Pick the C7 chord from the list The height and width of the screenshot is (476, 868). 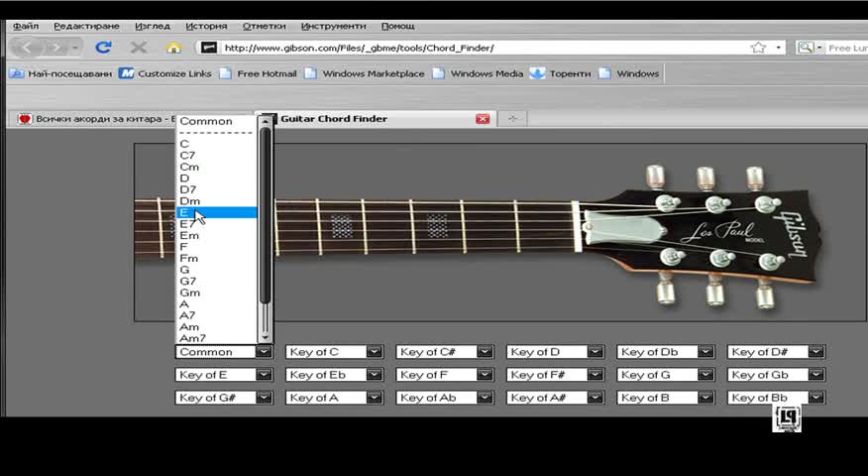pos(216,155)
